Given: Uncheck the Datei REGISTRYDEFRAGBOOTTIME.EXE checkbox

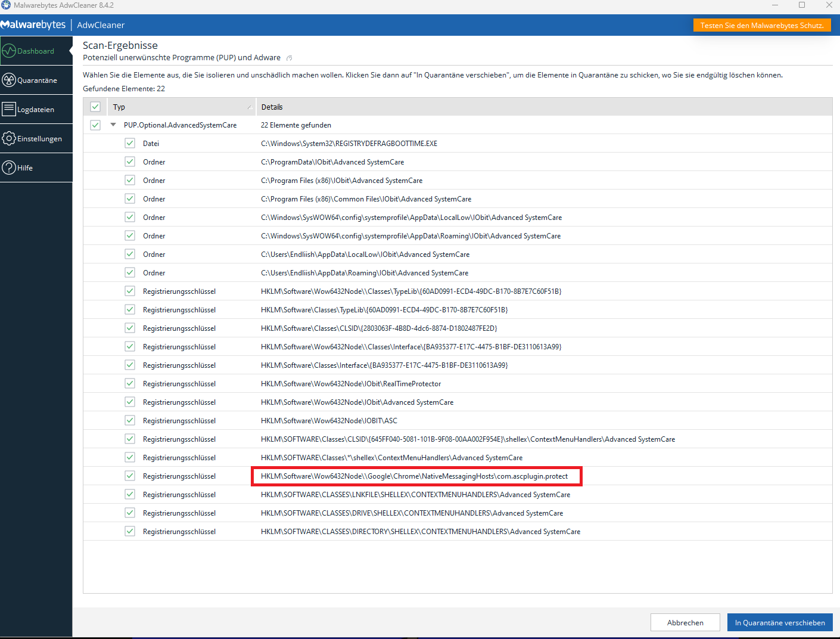Looking at the screenshot, I should click(x=130, y=143).
